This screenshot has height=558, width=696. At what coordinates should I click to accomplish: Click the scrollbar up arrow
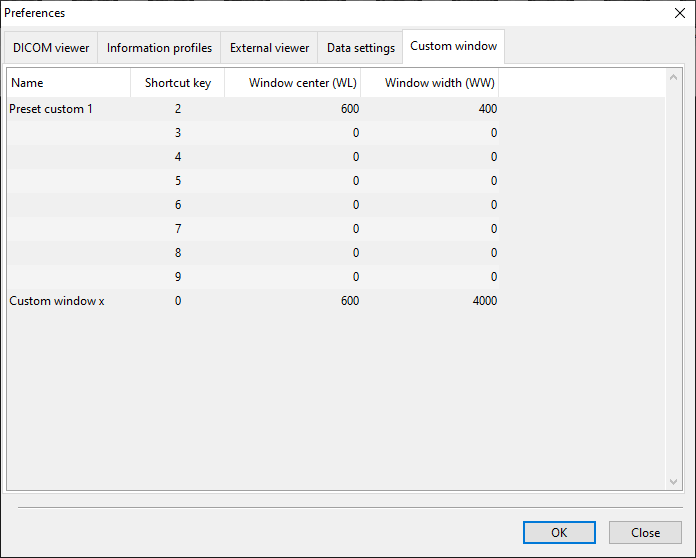(x=673, y=77)
